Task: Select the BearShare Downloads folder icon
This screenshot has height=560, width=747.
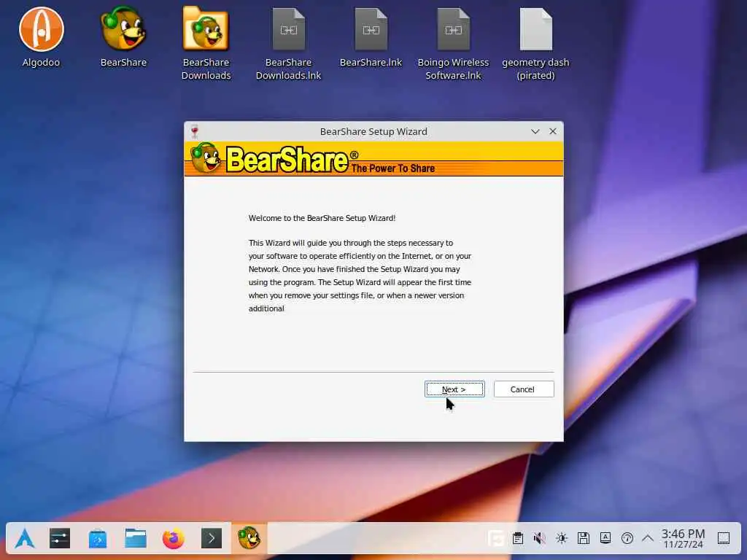Action: 206,43
